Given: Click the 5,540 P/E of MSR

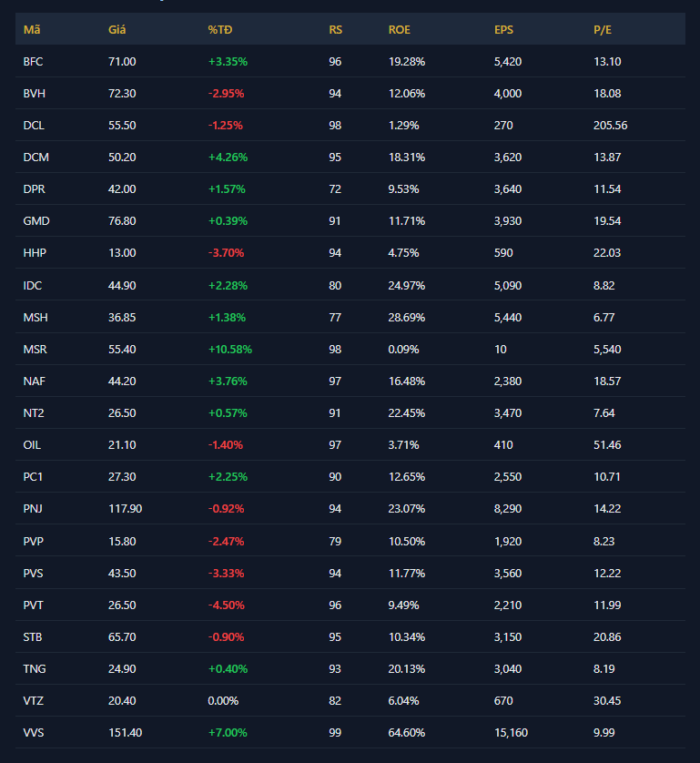Looking at the screenshot, I should [607, 350].
